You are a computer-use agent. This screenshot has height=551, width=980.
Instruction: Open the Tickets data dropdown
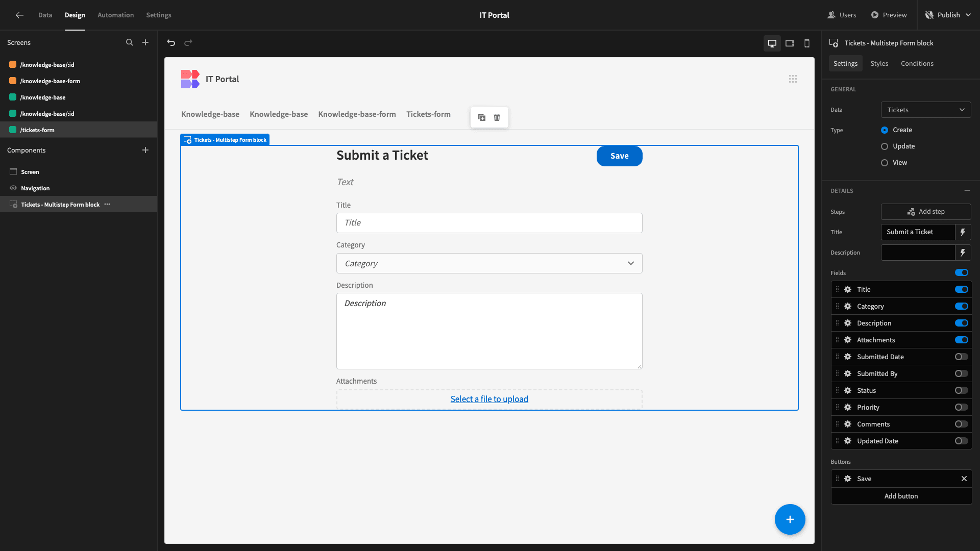click(x=926, y=110)
